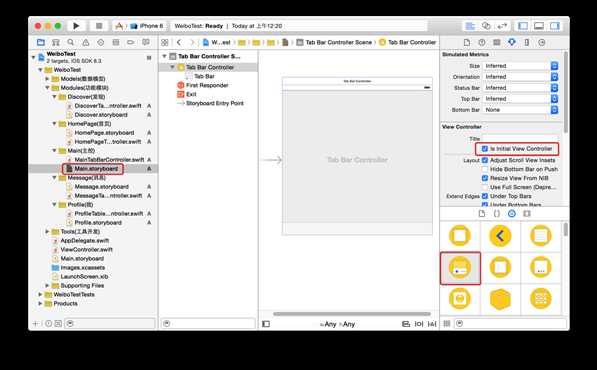This screenshot has width=597, height=370.
Task: Show the Attributes inspector
Action: [512, 42]
